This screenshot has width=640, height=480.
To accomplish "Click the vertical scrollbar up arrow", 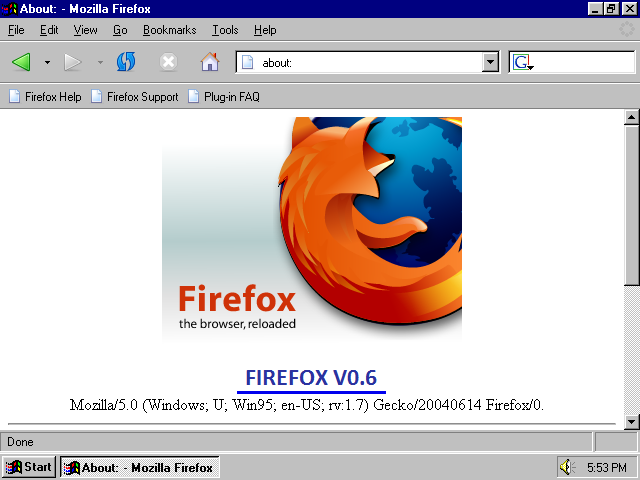I will pyautogui.click(x=631, y=118).
